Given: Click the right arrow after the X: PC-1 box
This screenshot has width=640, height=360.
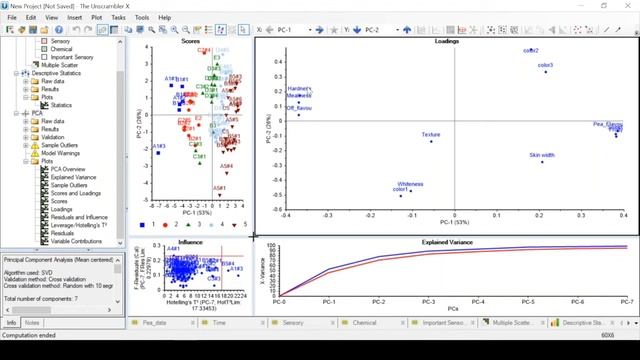Looking at the screenshot, I should [x=320, y=30].
